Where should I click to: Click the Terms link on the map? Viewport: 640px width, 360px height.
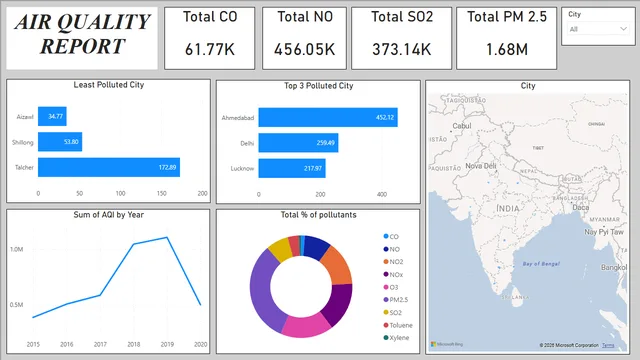(x=608, y=345)
